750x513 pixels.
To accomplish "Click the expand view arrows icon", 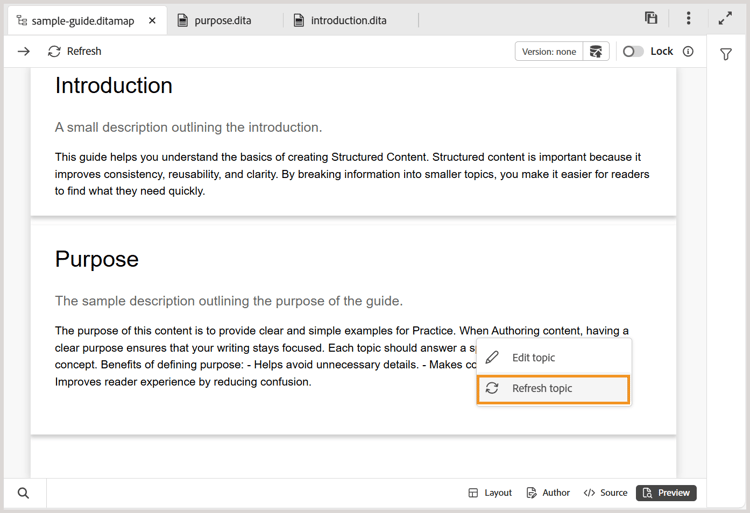I will click(x=726, y=19).
